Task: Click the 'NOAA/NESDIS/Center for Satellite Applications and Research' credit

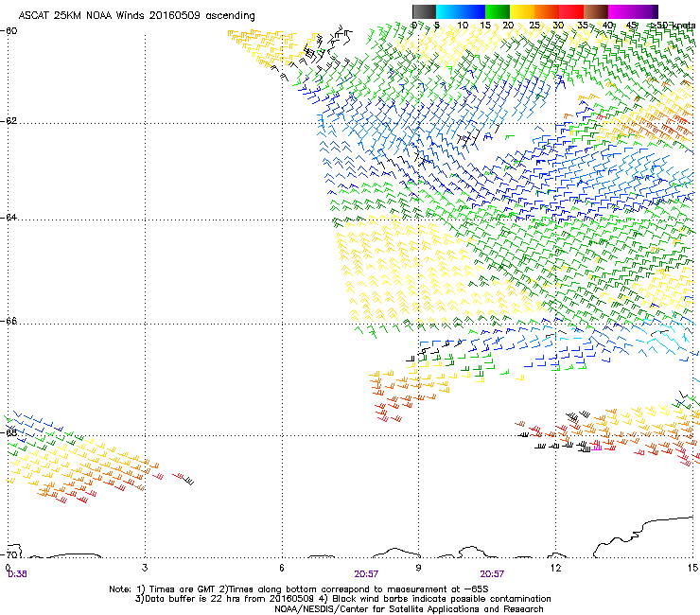Action: coord(409,609)
